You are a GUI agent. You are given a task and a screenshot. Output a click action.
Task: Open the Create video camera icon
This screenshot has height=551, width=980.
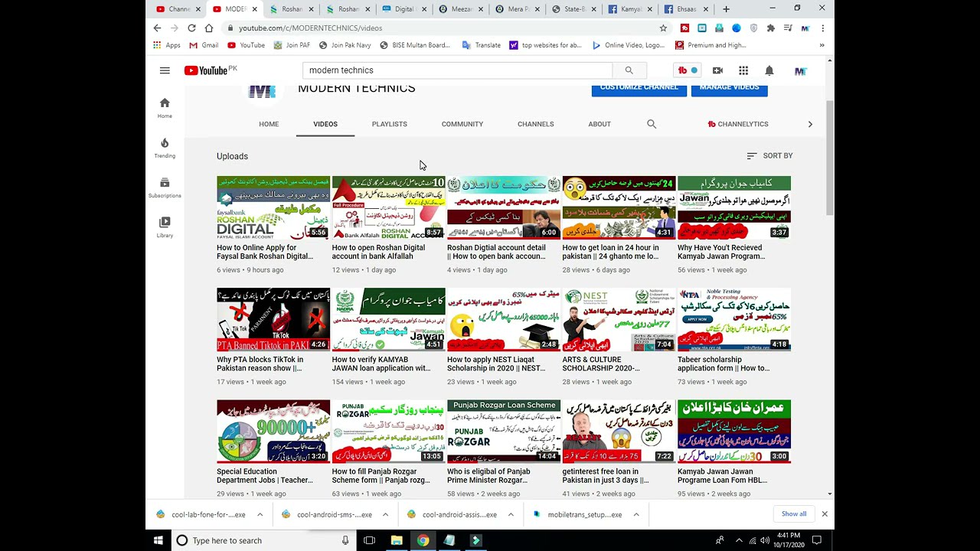(x=717, y=70)
